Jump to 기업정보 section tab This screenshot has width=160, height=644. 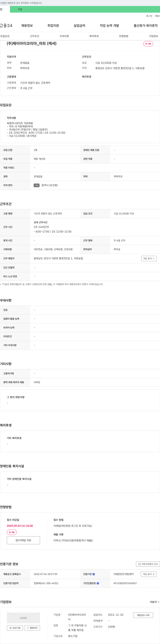click(153, 36)
